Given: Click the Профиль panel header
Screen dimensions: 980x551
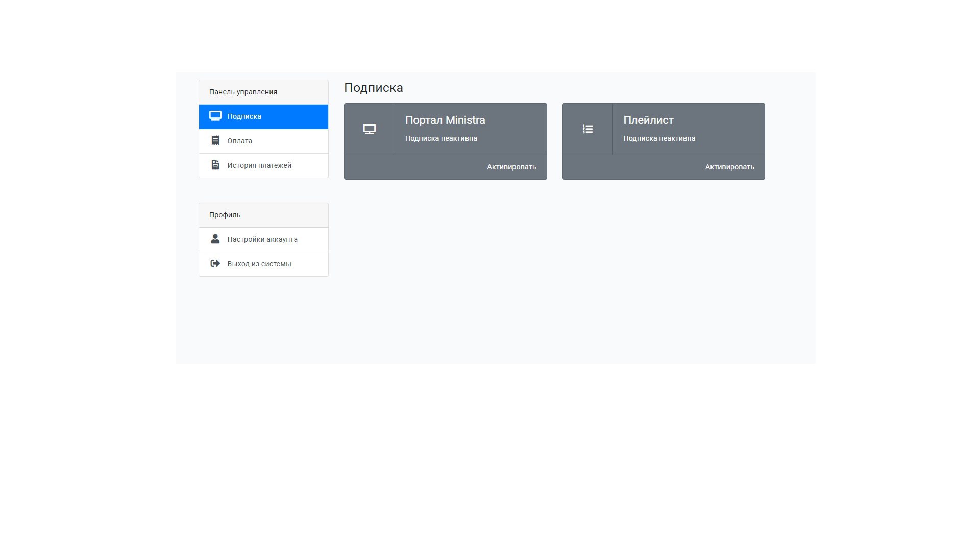Looking at the screenshot, I should point(263,215).
